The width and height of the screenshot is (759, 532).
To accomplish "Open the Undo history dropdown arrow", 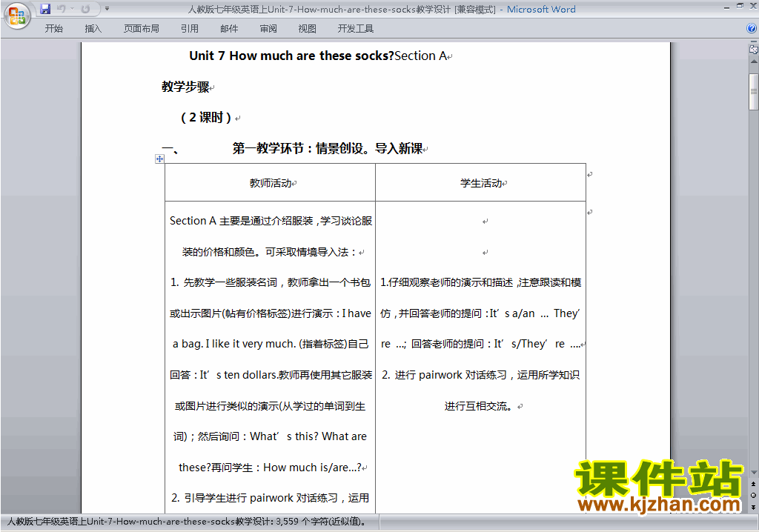I will 72,9.
